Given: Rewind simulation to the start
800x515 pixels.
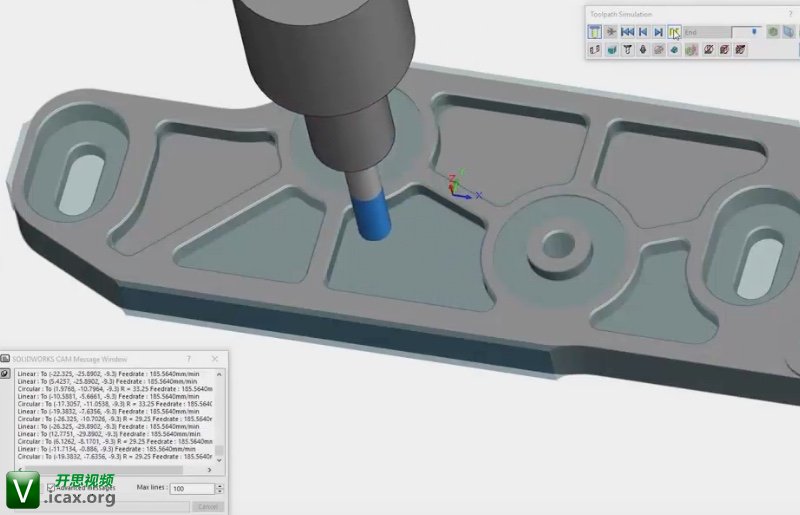Looking at the screenshot, I should click(x=628, y=32).
